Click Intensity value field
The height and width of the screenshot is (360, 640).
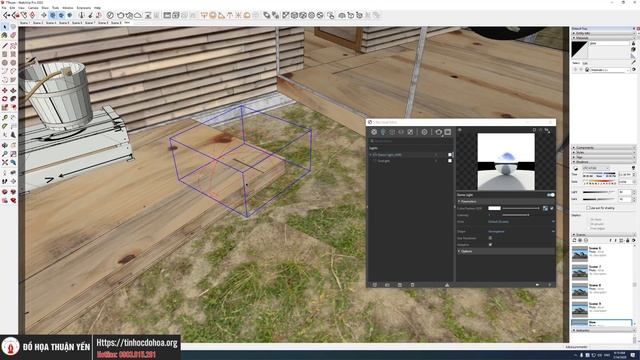tap(494, 215)
